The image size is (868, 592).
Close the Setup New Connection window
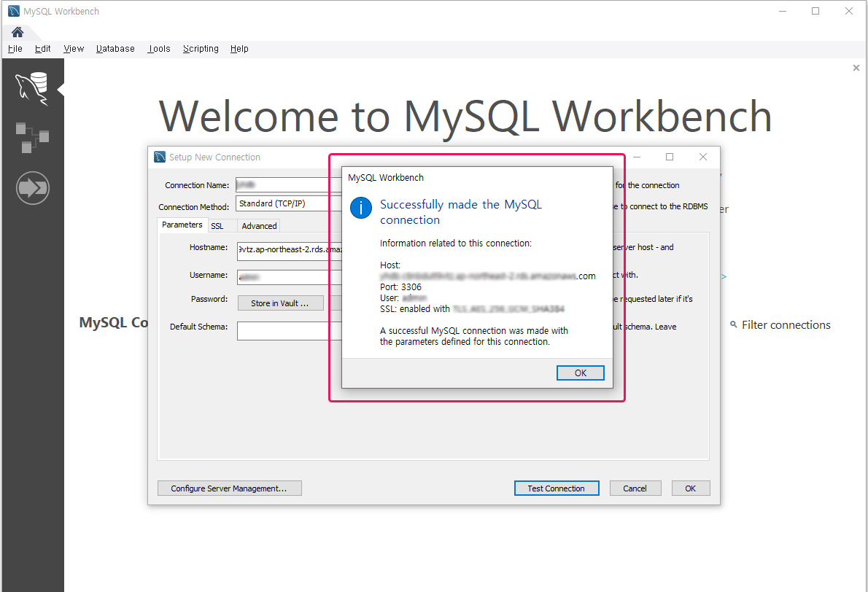703,157
